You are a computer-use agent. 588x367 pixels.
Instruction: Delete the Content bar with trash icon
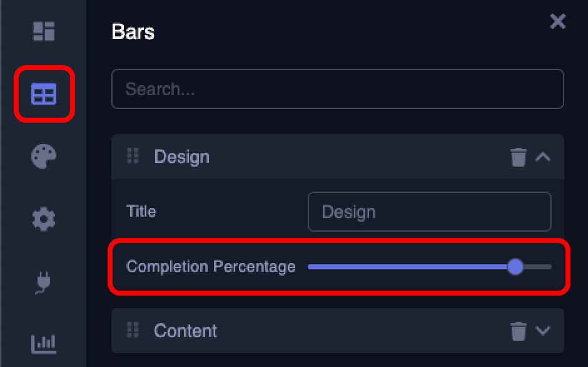[x=519, y=331]
